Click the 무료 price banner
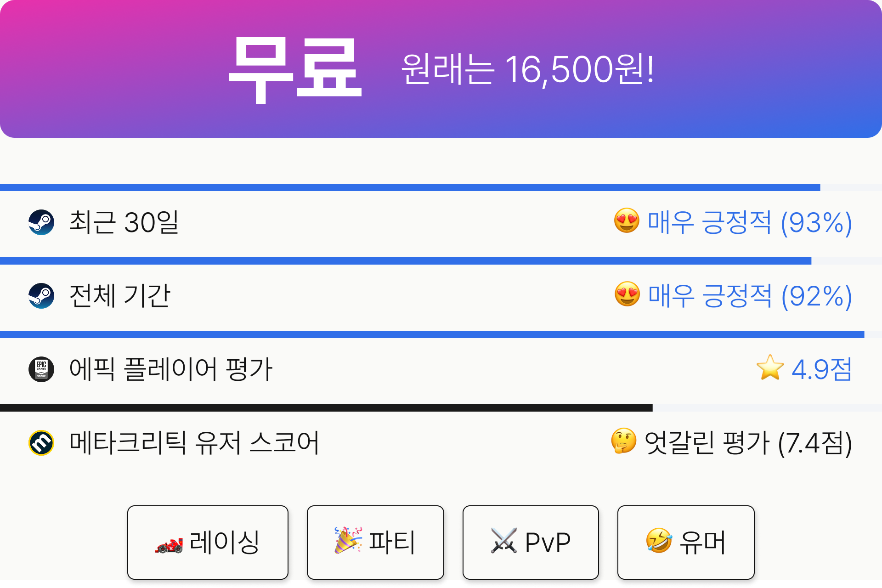This screenshot has height=588, width=882. tap(441, 69)
